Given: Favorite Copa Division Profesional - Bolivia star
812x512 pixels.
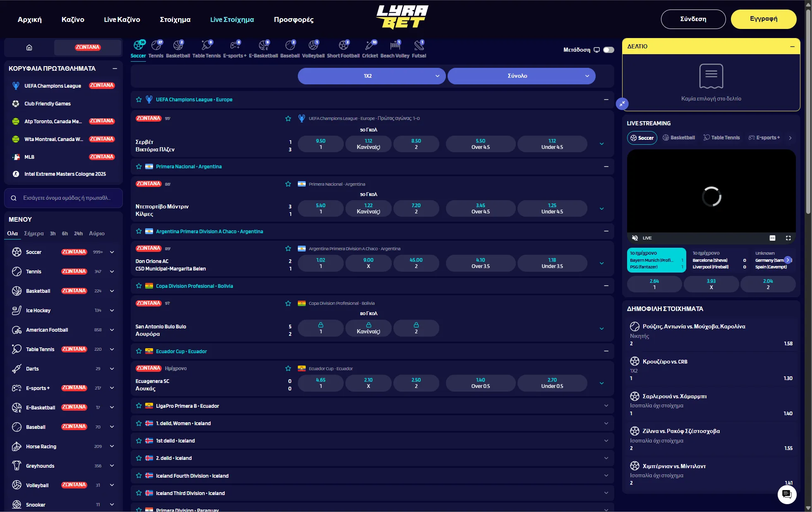Looking at the screenshot, I should (x=139, y=286).
